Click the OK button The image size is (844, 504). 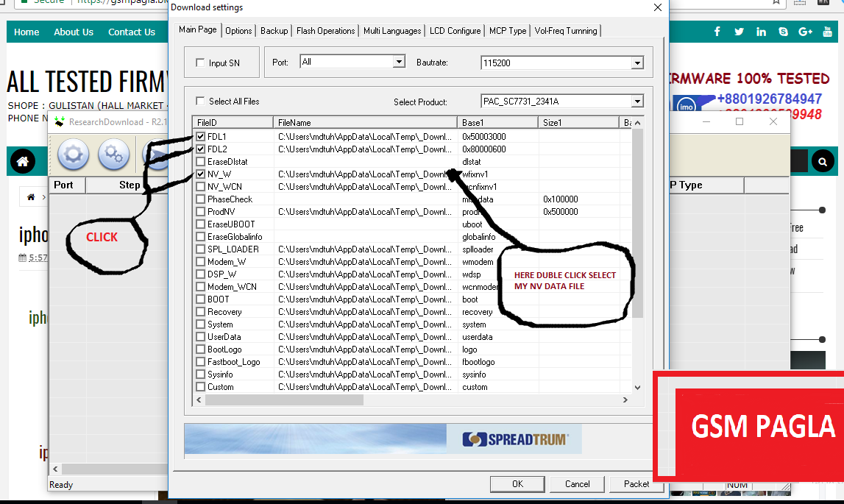coord(517,483)
